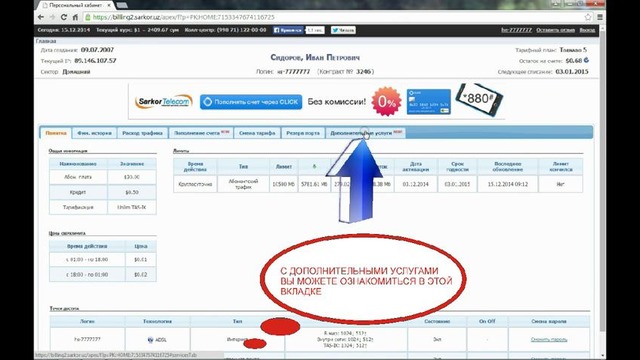Click the 'Unlim TAS-IX' tariffication cell
The width and height of the screenshot is (640, 360).
131,207
